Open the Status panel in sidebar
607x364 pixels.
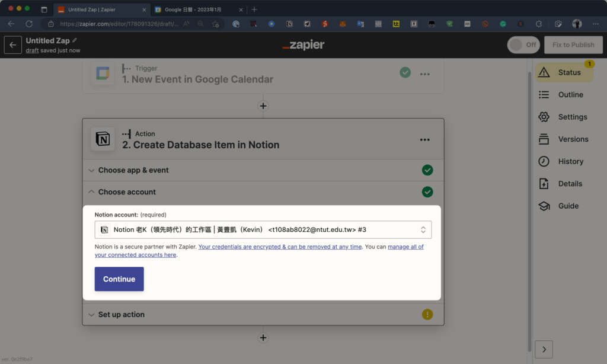point(564,72)
